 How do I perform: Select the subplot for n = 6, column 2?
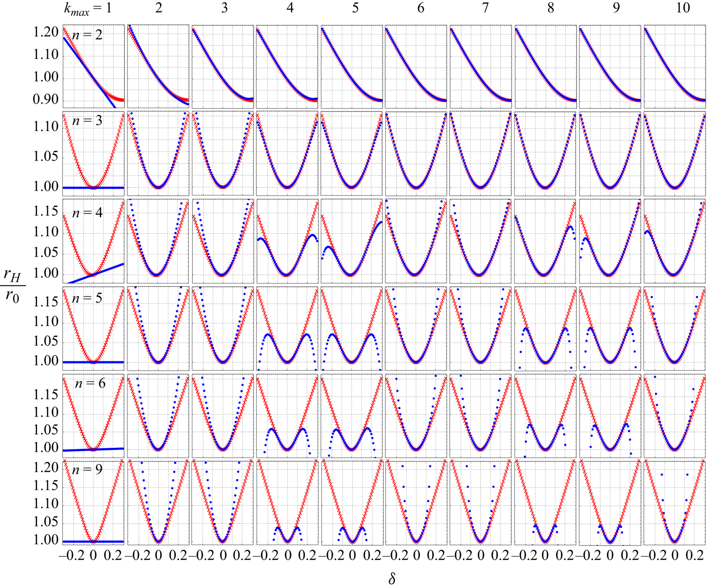coord(158,415)
